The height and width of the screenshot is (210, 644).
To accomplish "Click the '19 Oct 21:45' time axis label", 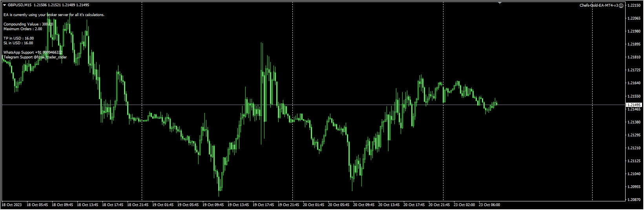I will pyautogui.click(x=289, y=205).
